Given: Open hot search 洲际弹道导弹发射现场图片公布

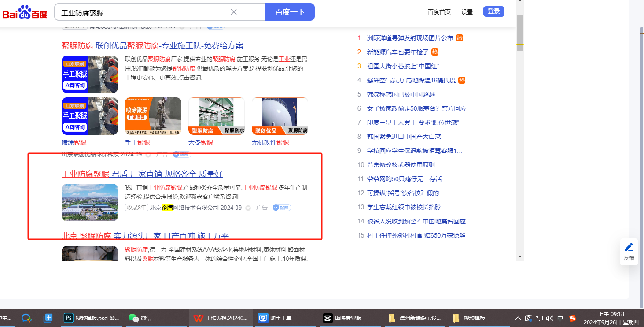Looking at the screenshot, I should pos(410,38).
